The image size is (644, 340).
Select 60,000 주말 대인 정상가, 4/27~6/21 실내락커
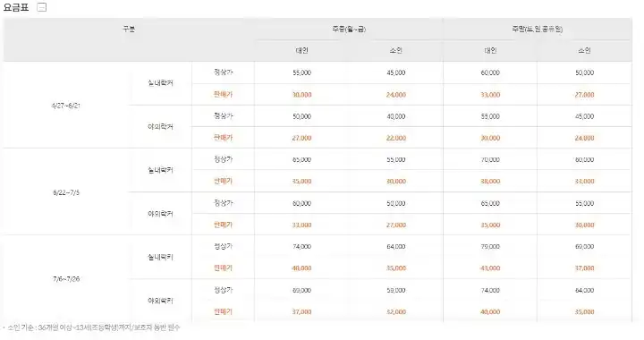tap(490, 72)
